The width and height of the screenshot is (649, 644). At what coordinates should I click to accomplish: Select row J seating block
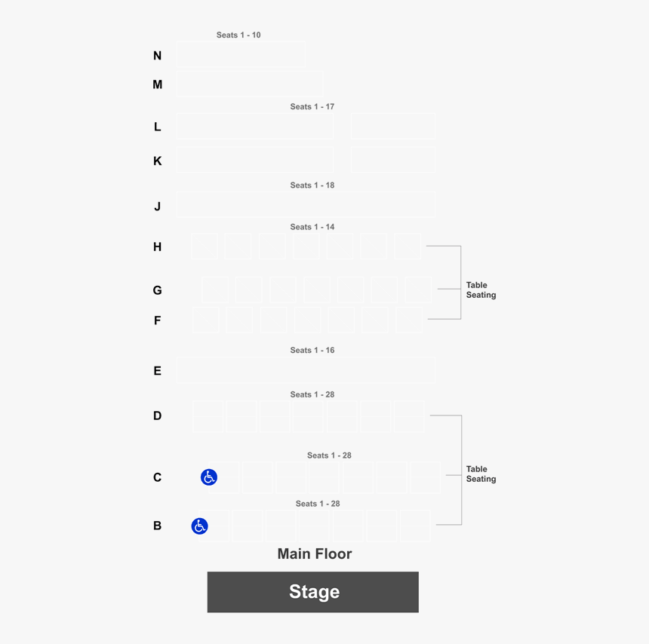pos(306,205)
